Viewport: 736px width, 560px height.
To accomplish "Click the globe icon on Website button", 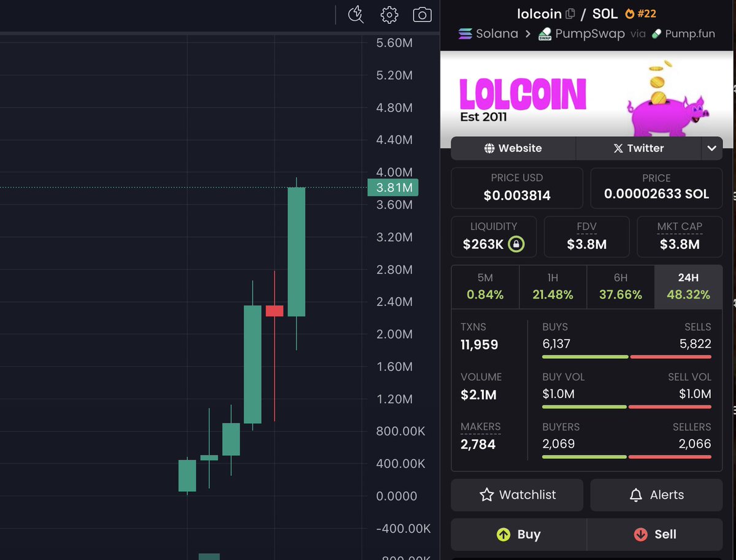I will click(489, 148).
